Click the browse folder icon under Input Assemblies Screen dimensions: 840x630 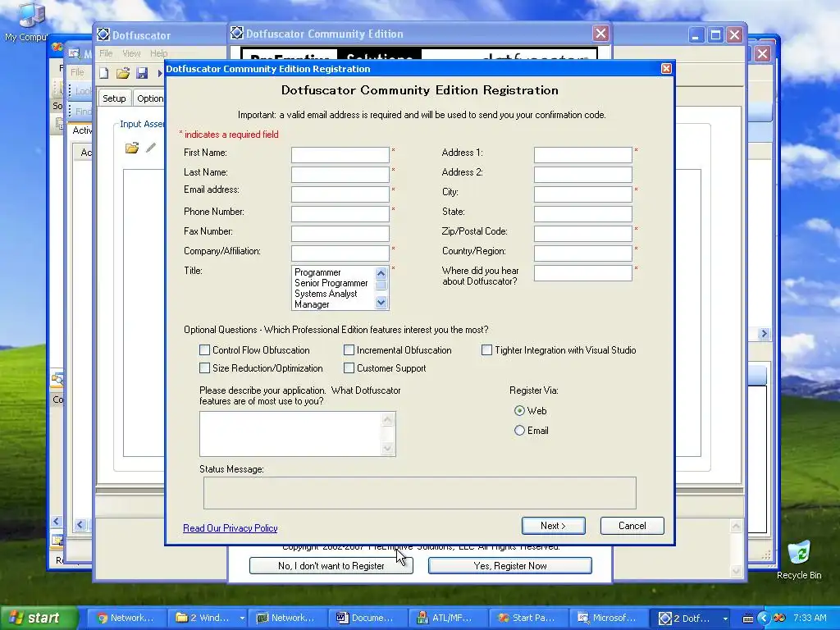pos(132,148)
